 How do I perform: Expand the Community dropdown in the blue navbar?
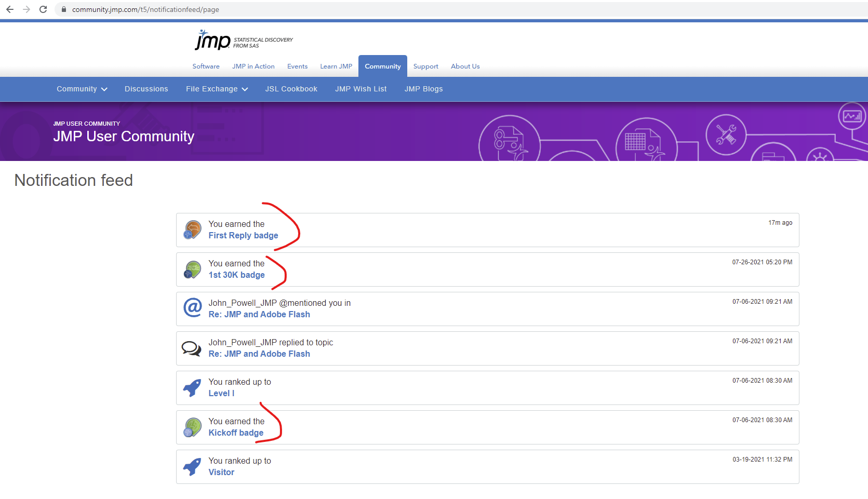(x=82, y=89)
